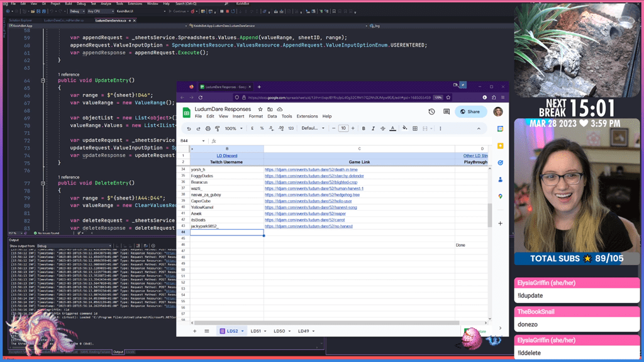
Task: Open the Data menu in Google Sheets
Action: tap(272, 116)
